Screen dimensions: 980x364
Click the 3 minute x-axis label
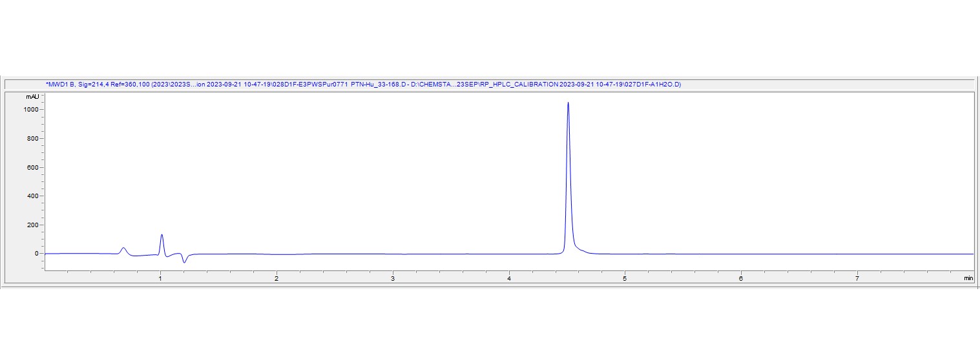(x=393, y=279)
